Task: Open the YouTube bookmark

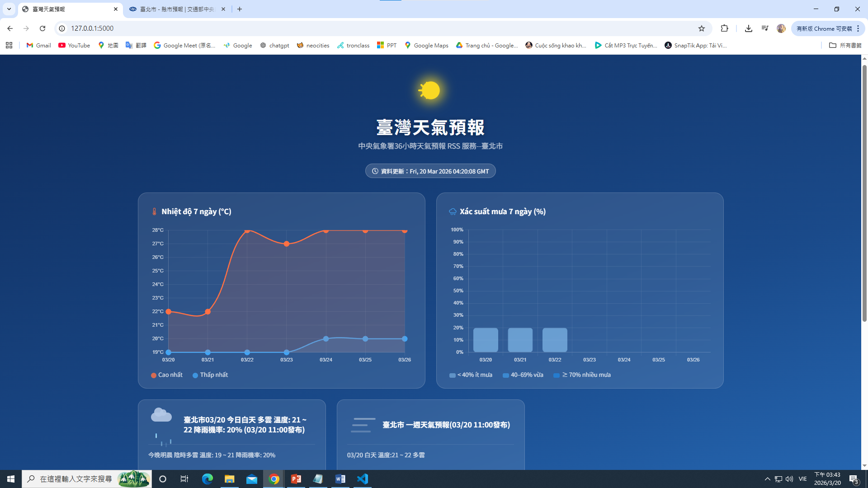Action: (74, 45)
